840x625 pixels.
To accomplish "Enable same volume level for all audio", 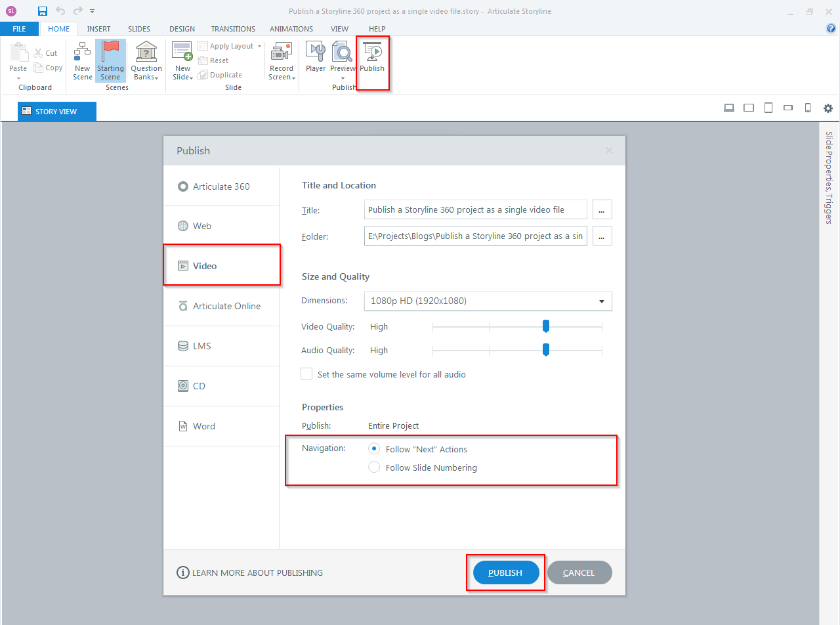I will point(306,374).
